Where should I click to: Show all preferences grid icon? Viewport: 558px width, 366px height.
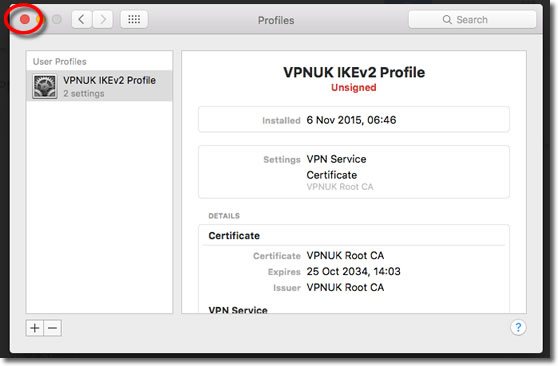[134, 19]
